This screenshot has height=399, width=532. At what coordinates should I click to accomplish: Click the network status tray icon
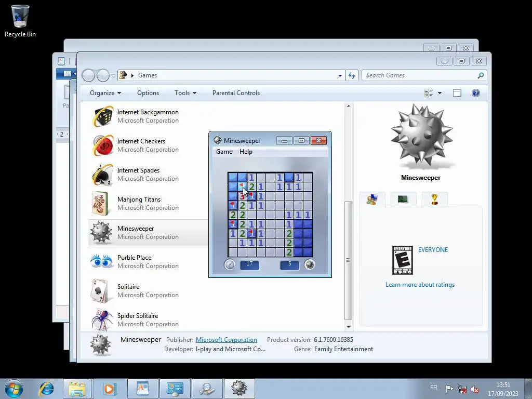coord(462,389)
